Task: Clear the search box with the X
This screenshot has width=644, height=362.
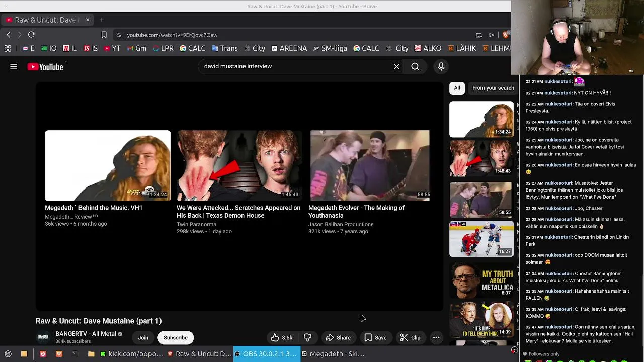Action: point(396,66)
